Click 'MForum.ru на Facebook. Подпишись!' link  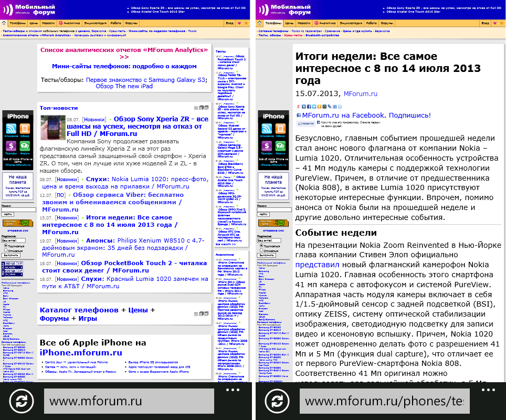[366, 115]
